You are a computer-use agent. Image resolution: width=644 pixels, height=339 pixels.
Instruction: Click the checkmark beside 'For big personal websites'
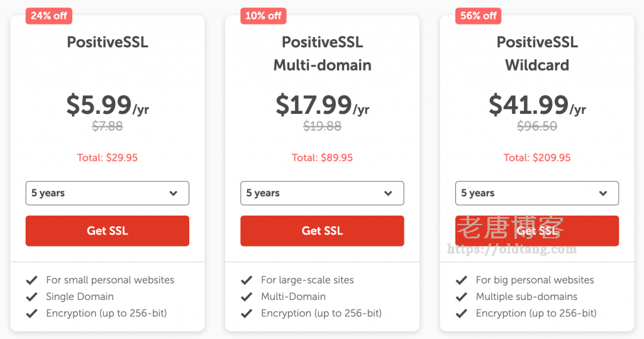(x=462, y=280)
